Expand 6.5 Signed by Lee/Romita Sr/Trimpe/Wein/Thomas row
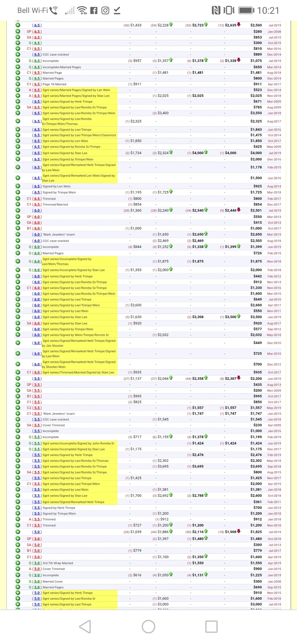 [18, 121]
